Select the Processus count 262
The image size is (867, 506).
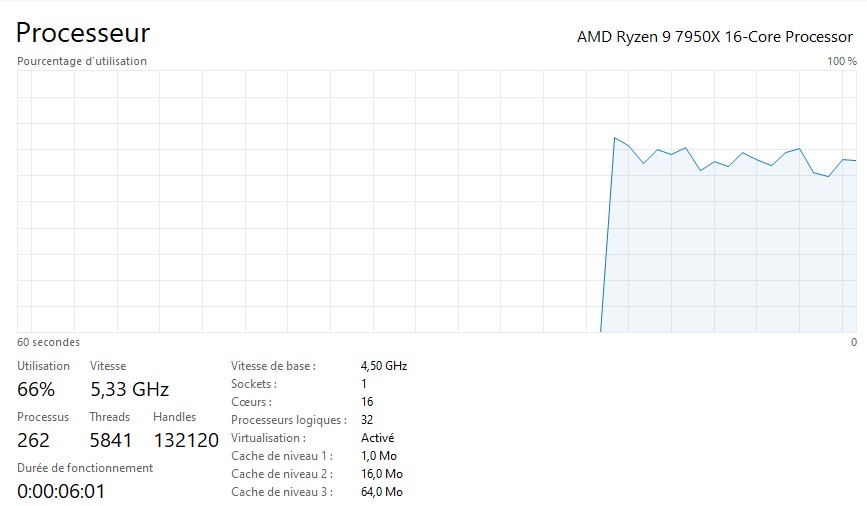[33, 440]
